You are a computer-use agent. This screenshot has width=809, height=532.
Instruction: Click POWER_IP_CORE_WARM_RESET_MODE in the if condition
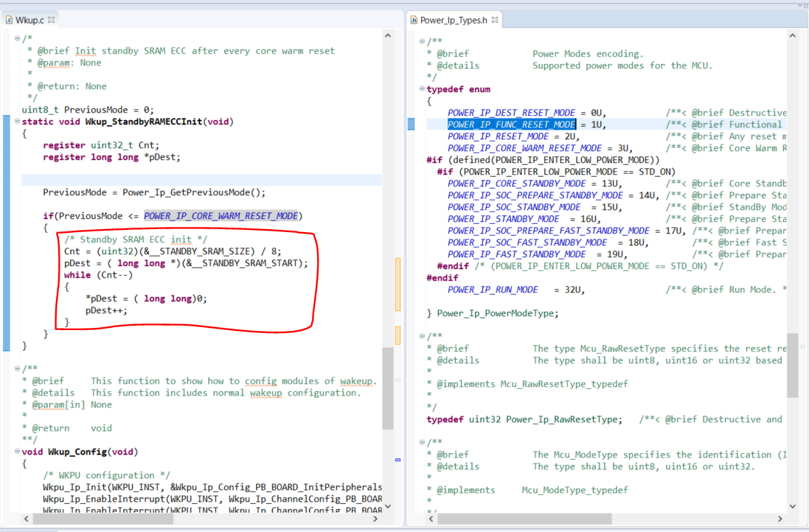tap(221, 215)
